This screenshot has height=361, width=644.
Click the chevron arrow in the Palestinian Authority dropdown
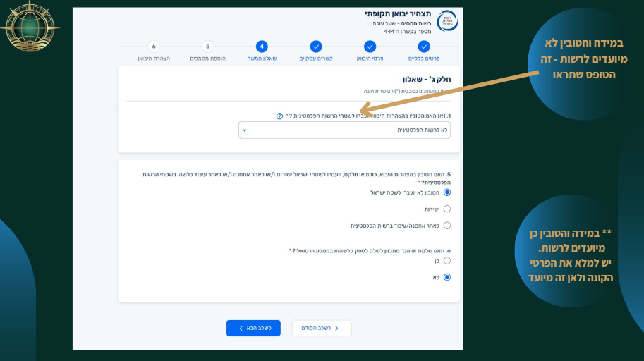[x=244, y=130]
